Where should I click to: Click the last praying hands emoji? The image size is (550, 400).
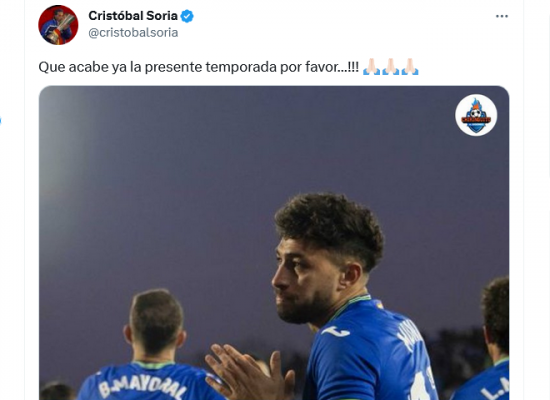[x=410, y=67]
